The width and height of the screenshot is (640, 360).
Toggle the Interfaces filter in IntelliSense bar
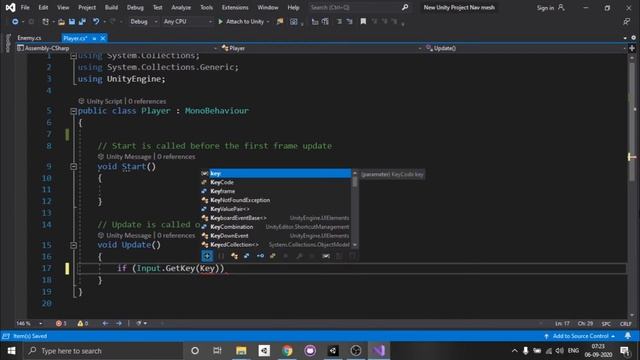click(x=260, y=256)
